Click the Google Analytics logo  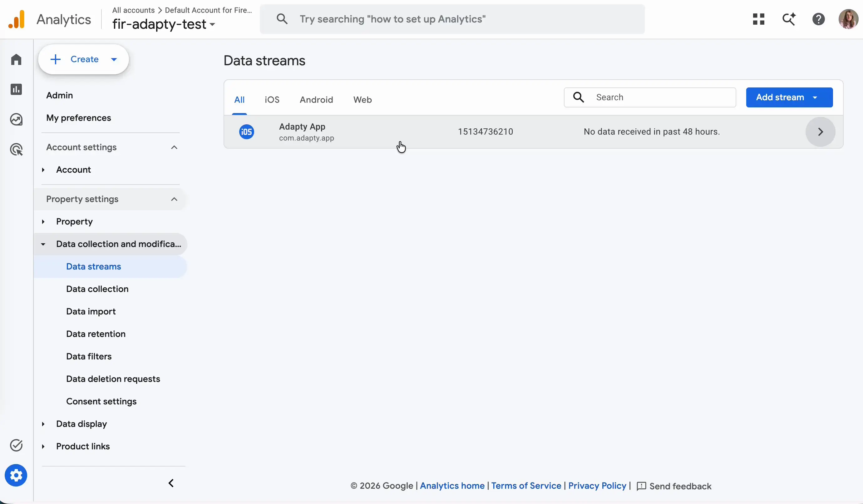17,19
